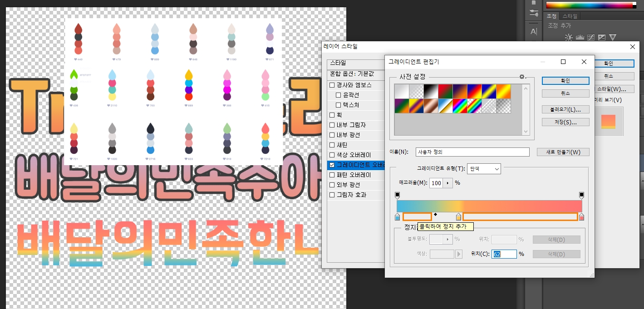Pick the red-to-green gradient preset
This screenshot has height=309, width=644.
(x=445, y=92)
